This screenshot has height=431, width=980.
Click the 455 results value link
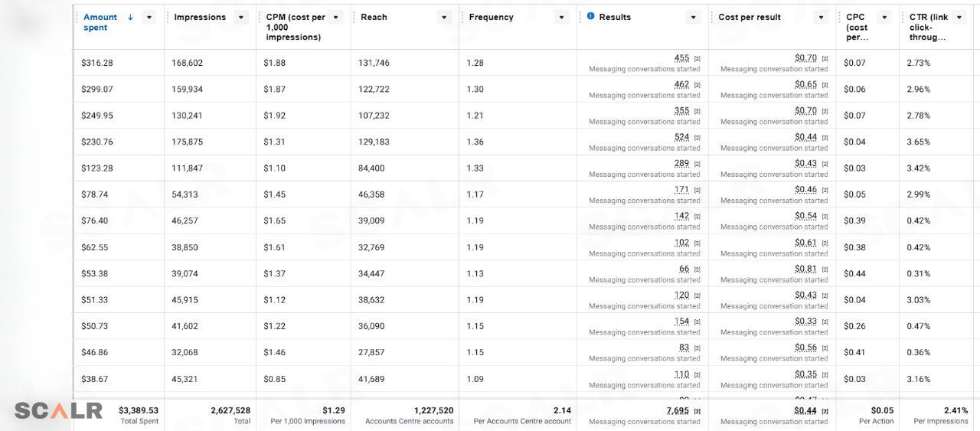pos(681,58)
